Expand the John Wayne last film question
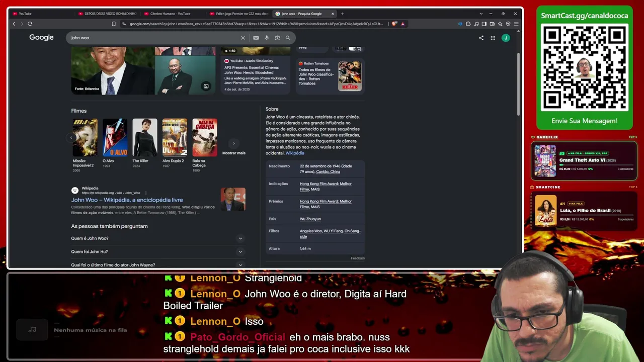Viewport: 644px width, 362px height. coord(157,264)
